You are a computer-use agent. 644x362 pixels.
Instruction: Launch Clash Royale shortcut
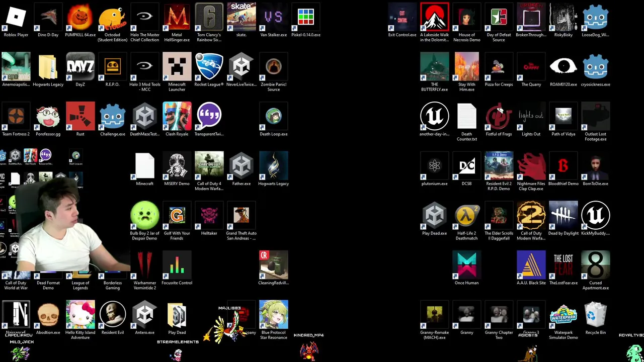(177, 116)
